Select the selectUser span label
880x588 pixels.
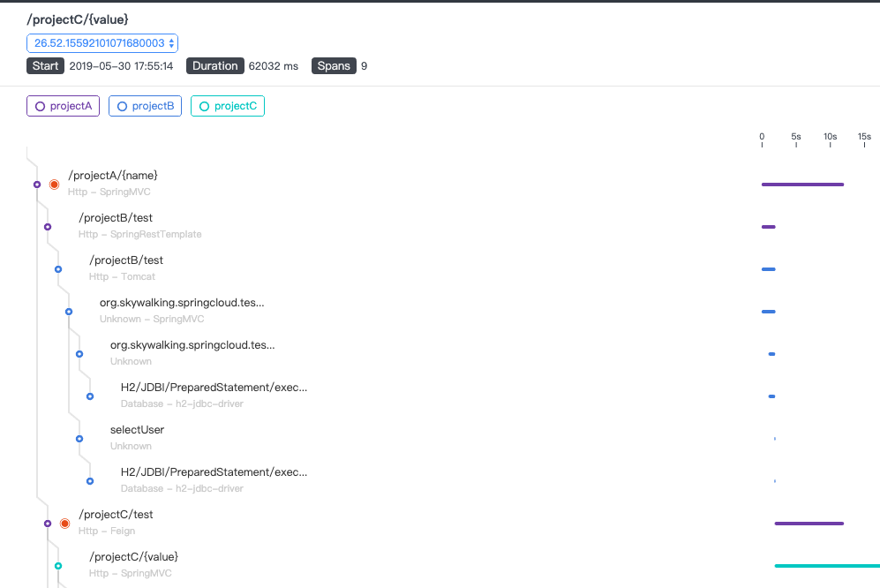[137, 430]
